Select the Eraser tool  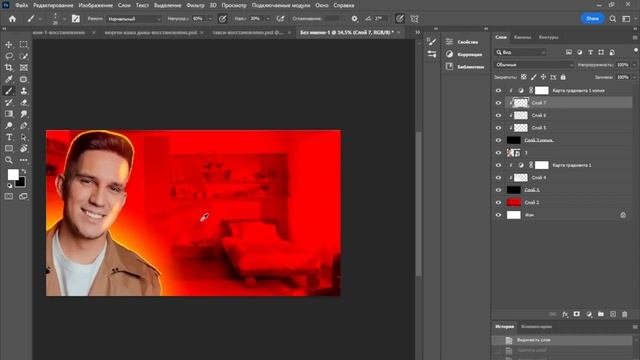pos(24,102)
